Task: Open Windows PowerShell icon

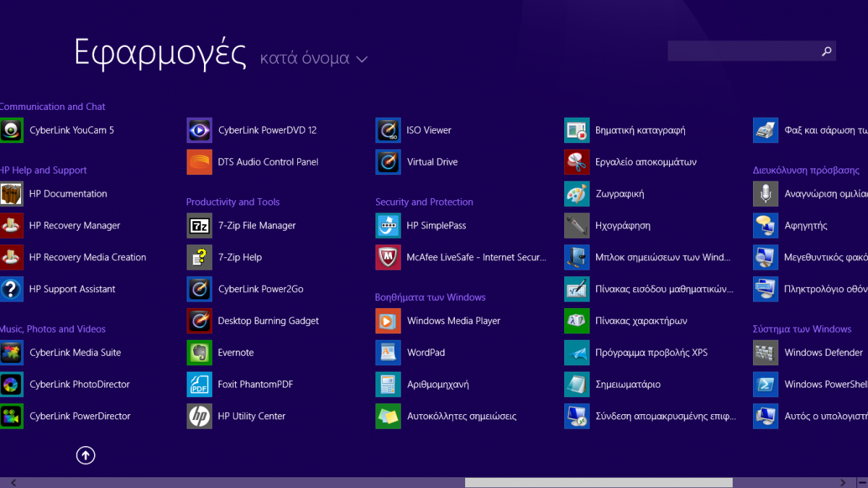Action: 765,385
